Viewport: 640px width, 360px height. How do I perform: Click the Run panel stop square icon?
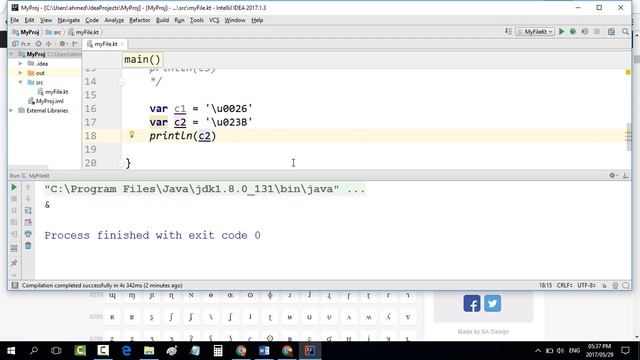coord(14,199)
